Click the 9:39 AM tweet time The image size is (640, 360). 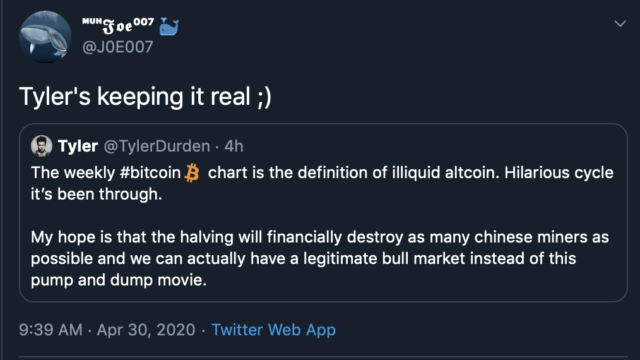[51, 330]
